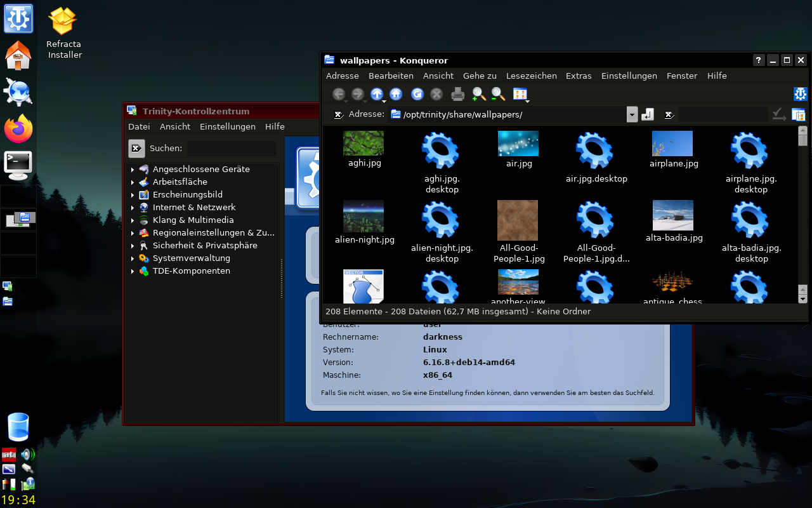Open the Lesezeichen menu in Konqueror
This screenshot has height=508, width=812.
531,76
